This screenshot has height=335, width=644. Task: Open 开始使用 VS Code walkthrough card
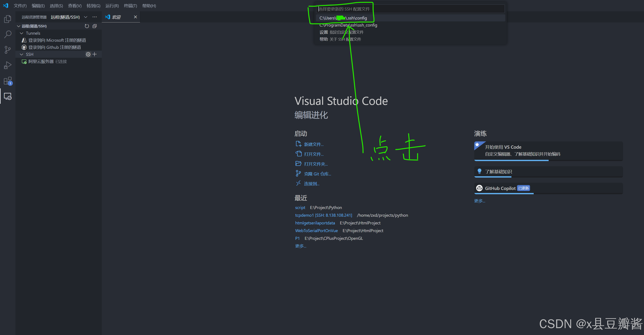coord(548,151)
